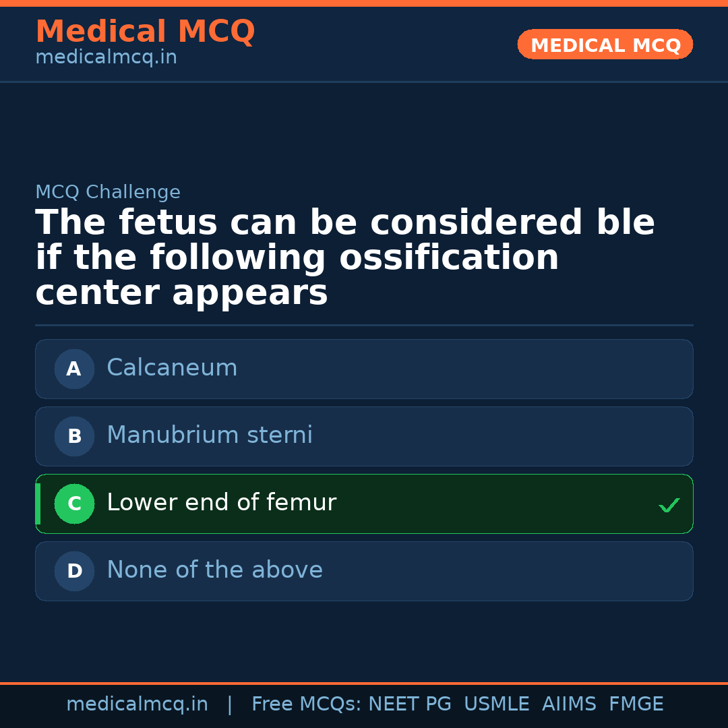Click the Free MCQs footer label
This screenshot has width=728, height=728.
coord(307,703)
